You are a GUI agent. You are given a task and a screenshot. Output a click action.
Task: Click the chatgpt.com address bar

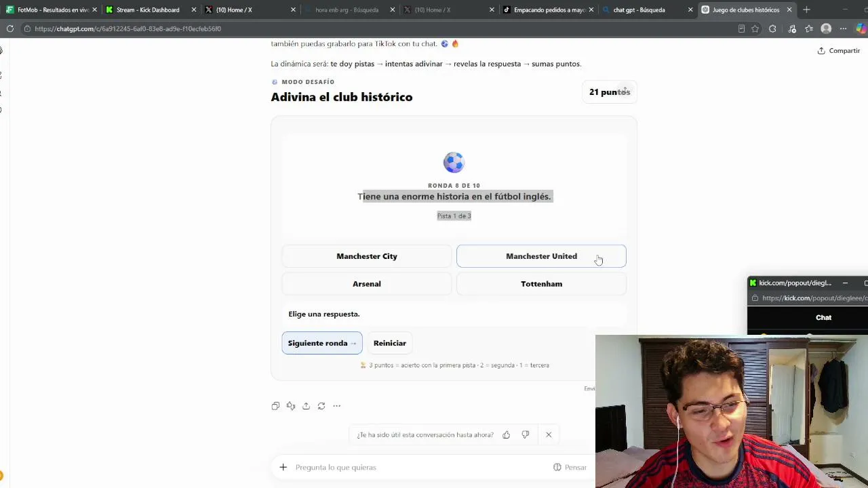point(380,28)
